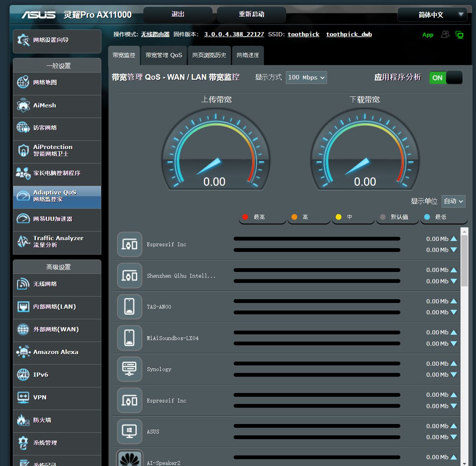The image size is (476, 466).
Task: Click the ASUS Windows PC device icon
Action: [x=130, y=432]
